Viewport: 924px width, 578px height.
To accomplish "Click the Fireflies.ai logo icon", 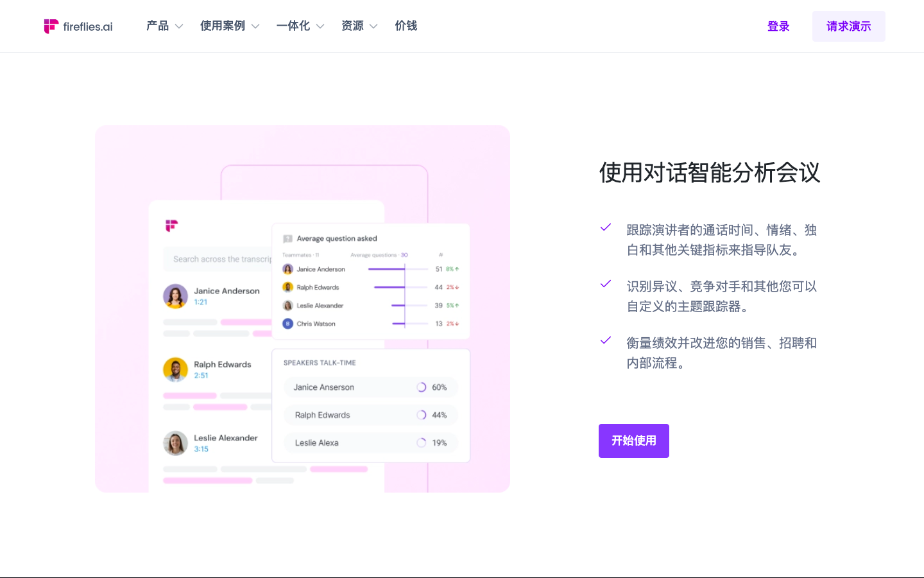I will point(51,26).
